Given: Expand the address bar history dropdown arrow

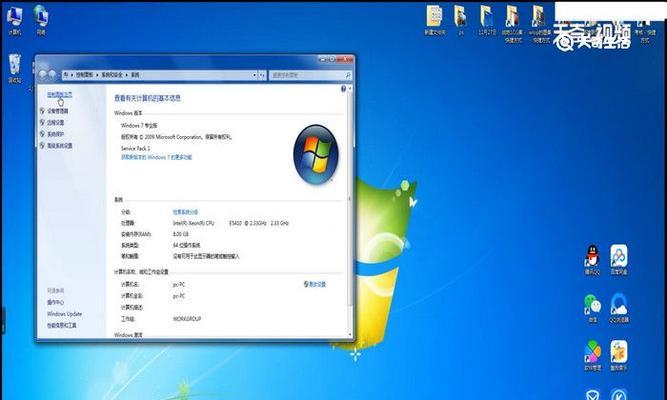Looking at the screenshot, I should coord(254,75).
